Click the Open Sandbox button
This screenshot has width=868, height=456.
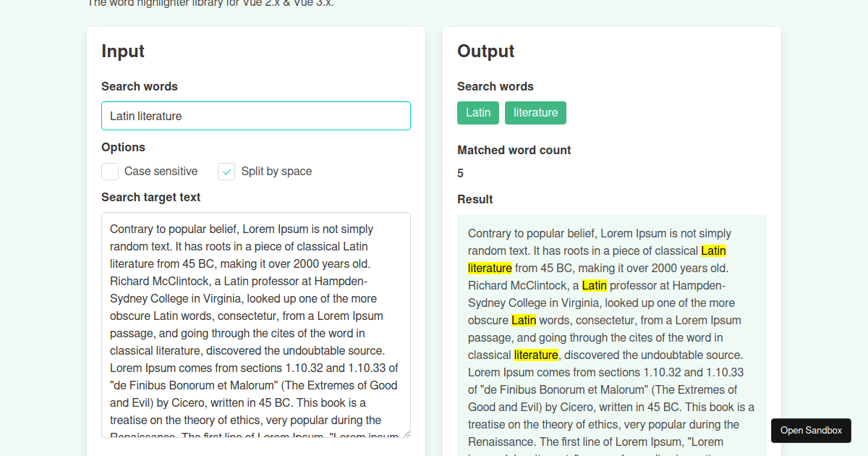(811, 430)
